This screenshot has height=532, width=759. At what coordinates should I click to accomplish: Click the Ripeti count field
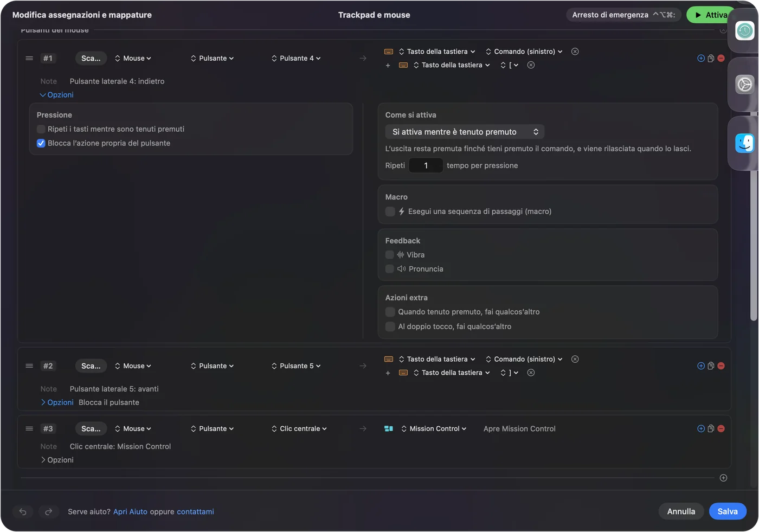[x=426, y=165]
